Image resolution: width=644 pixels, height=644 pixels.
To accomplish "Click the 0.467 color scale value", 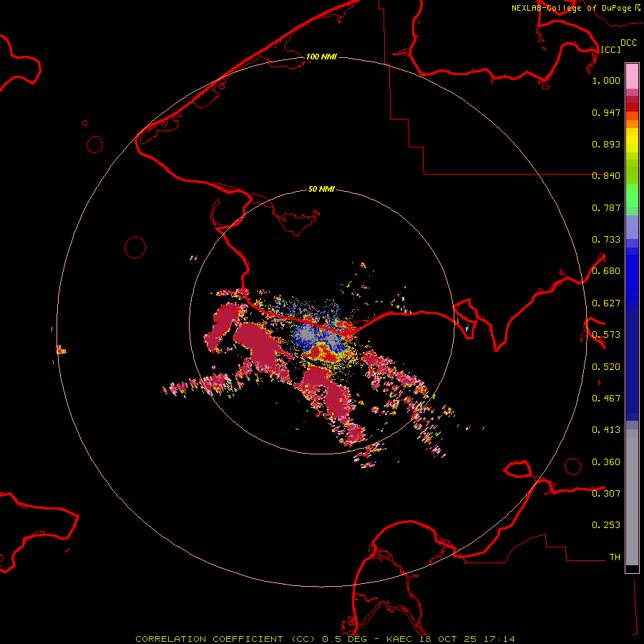I will (606, 399).
